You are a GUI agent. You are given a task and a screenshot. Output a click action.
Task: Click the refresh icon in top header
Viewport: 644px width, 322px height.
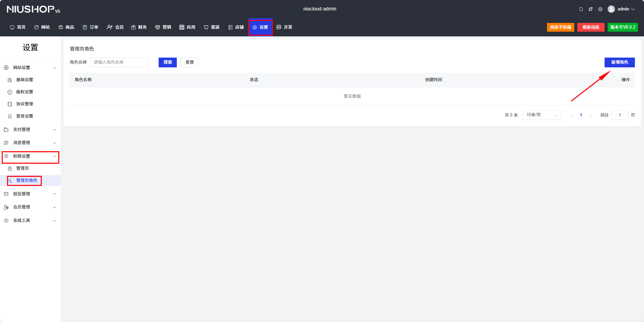(x=581, y=9)
